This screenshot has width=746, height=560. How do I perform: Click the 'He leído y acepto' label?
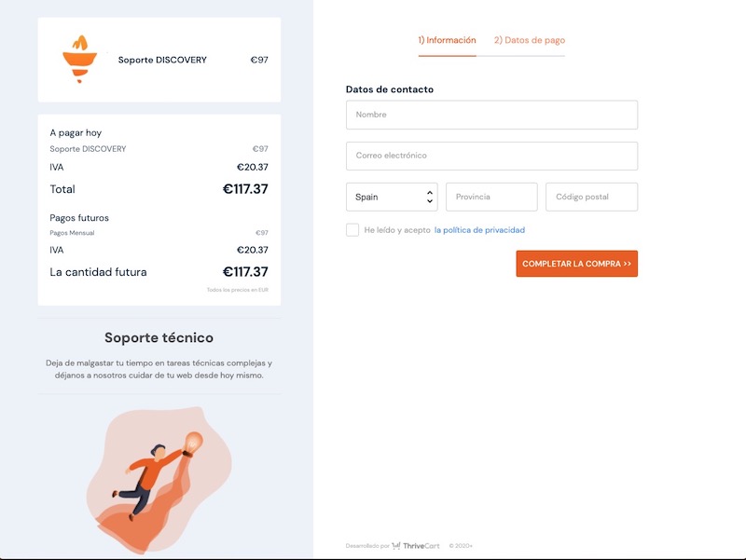coord(397,230)
